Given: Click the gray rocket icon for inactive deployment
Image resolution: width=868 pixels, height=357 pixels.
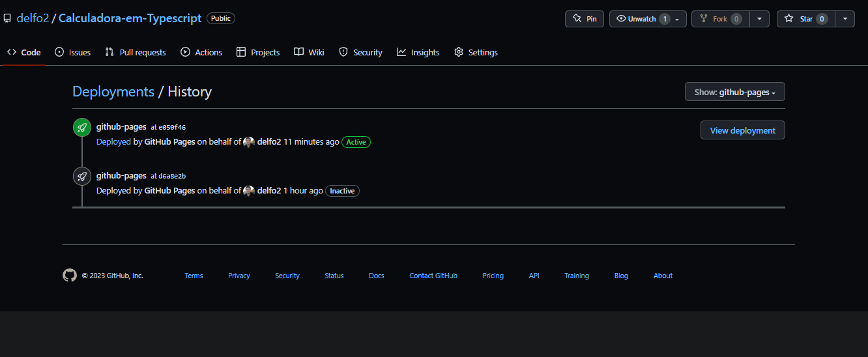Looking at the screenshot, I should tap(81, 177).
